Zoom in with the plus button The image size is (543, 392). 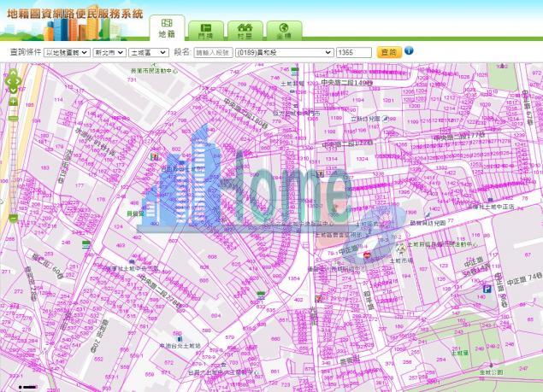click(13, 102)
